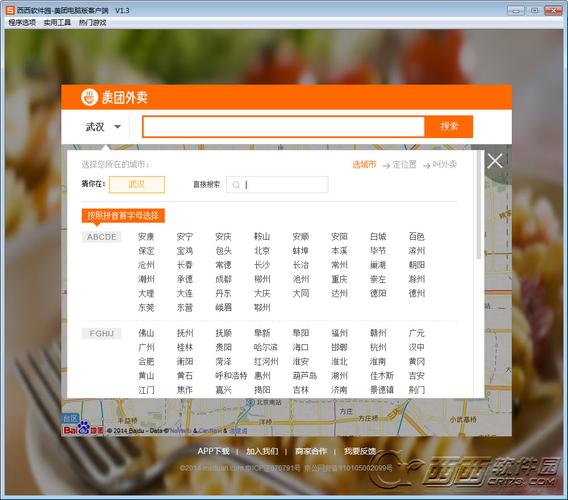
Task: Open the 加入我们 footer link
Action: tap(262, 451)
